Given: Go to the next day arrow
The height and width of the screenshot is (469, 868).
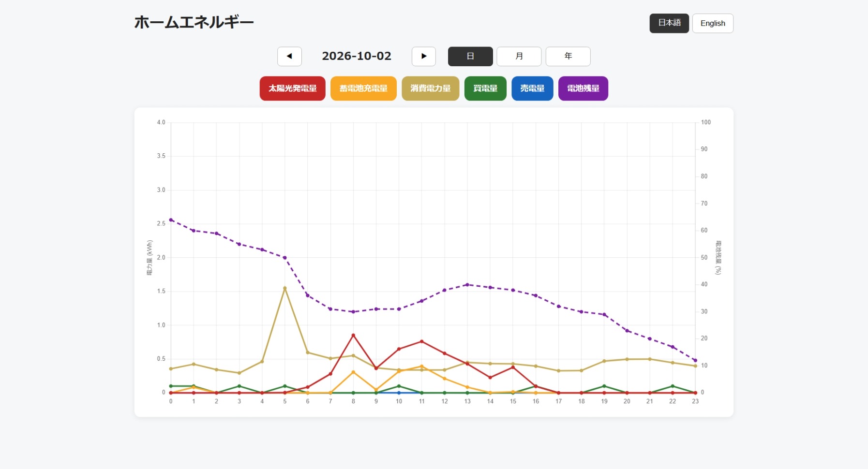Looking at the screenshot, I should point(424,56).
